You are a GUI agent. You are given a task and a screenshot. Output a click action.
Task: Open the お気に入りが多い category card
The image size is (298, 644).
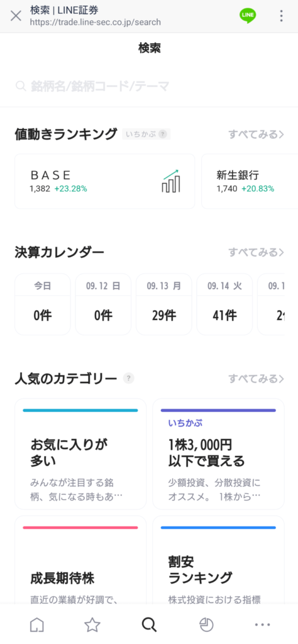[x=80, y=454]
